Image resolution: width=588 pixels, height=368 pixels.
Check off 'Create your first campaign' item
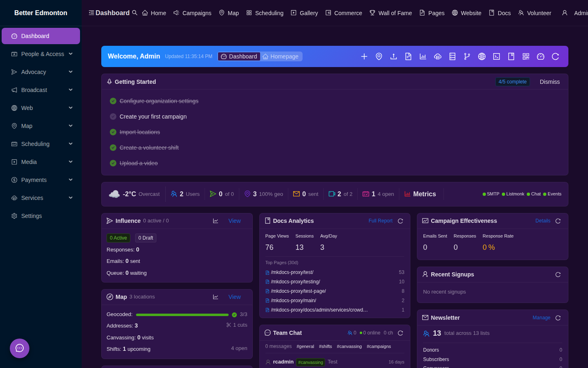113,117
